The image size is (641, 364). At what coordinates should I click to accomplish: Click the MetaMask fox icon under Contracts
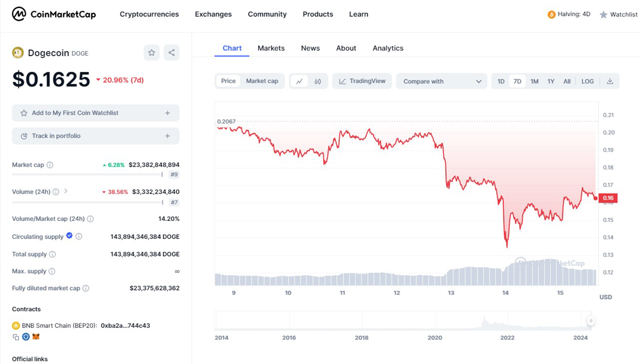36,336
